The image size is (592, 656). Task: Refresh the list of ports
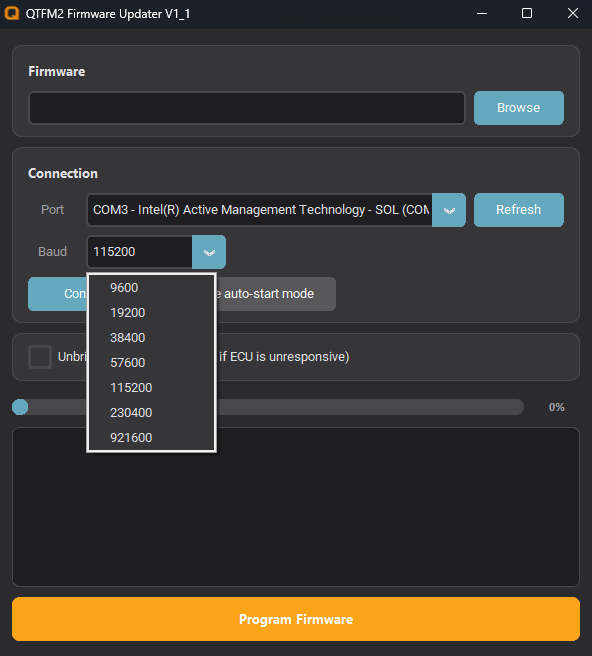pos(518,210)
